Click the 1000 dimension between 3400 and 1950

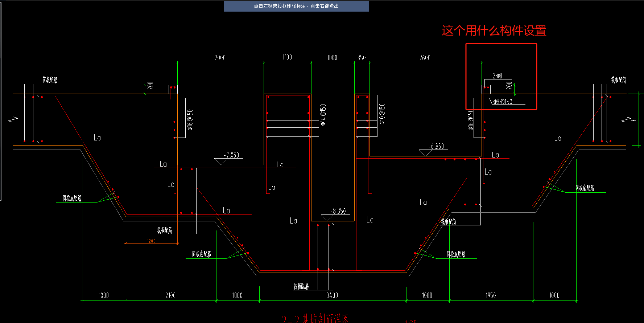[427, 295]
